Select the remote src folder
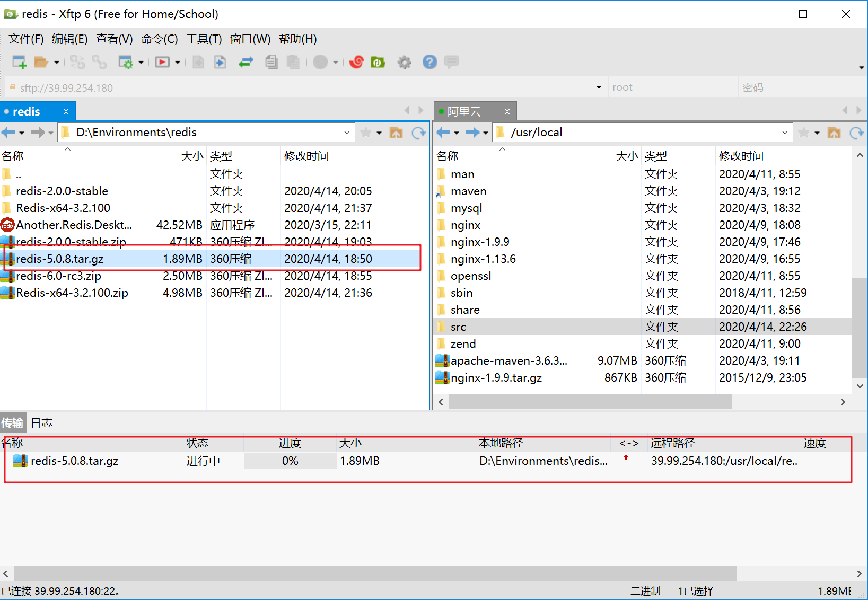This screenshot has width=868, height=600. [x=643, y=327]
